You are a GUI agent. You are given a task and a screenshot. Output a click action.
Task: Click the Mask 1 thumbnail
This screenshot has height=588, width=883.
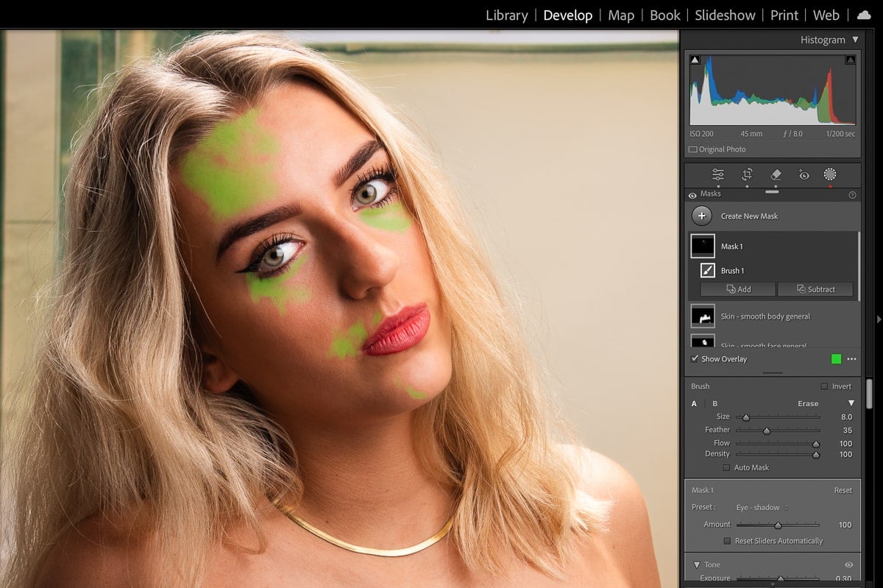point(703,247)
